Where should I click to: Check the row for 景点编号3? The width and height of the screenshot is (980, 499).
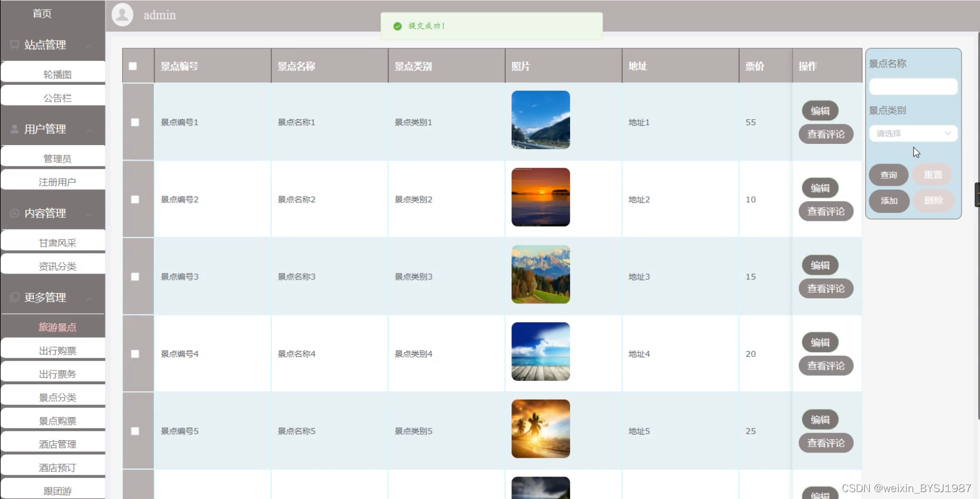point(135,276)
